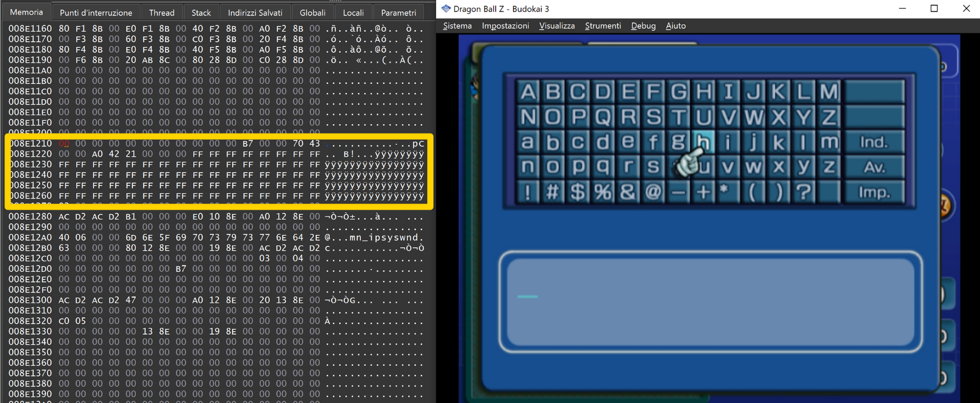Switch to the Memoria tab
The height and width of the screenshot is (403, 980).
click(27, 12)
